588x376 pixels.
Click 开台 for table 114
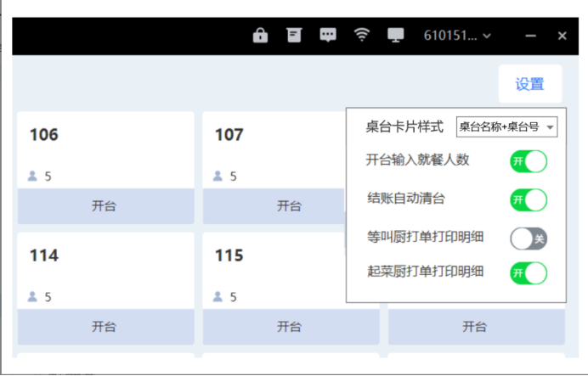pyautogui.click(x=105, y=327)
